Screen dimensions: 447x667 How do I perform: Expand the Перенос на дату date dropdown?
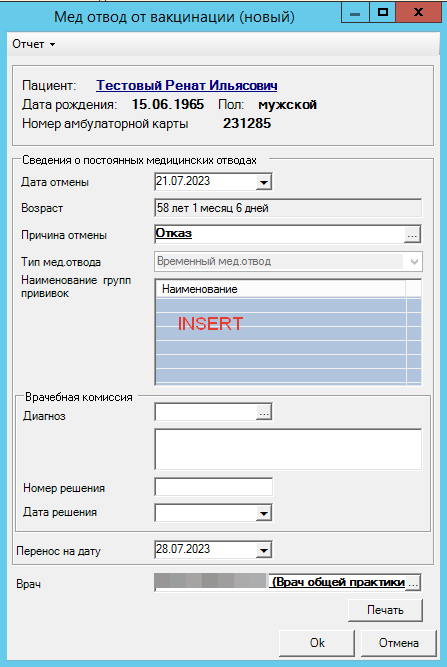pyautogui.click(x=264, y=550)
